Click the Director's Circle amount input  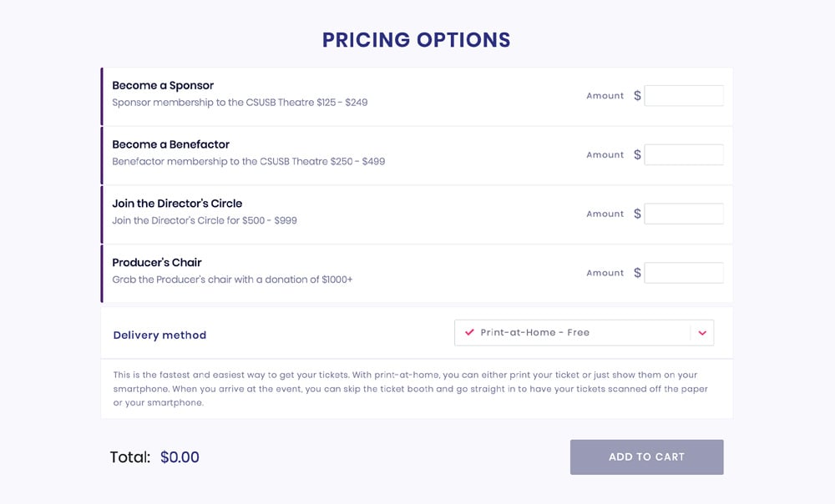point(684,214)
